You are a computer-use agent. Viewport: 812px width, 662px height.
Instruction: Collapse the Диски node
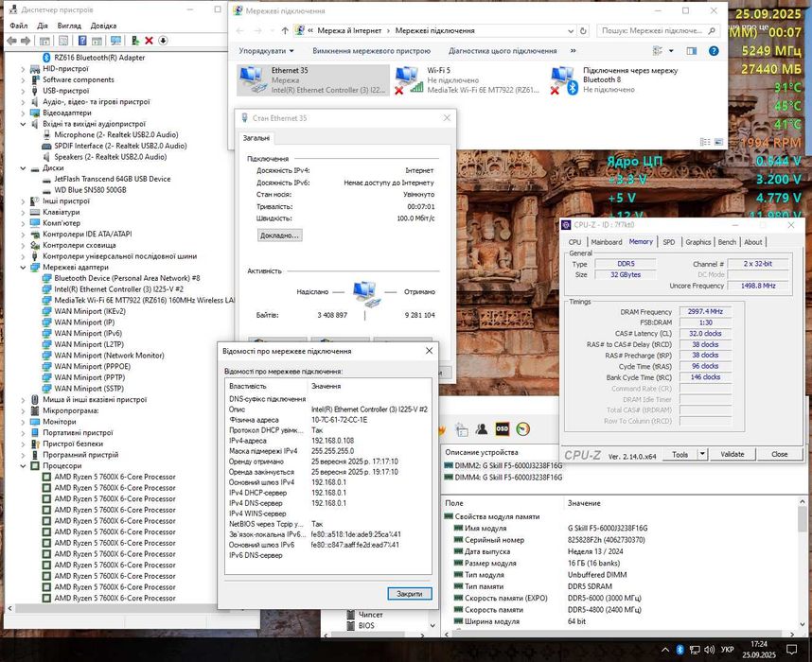[x=23, y=168]
